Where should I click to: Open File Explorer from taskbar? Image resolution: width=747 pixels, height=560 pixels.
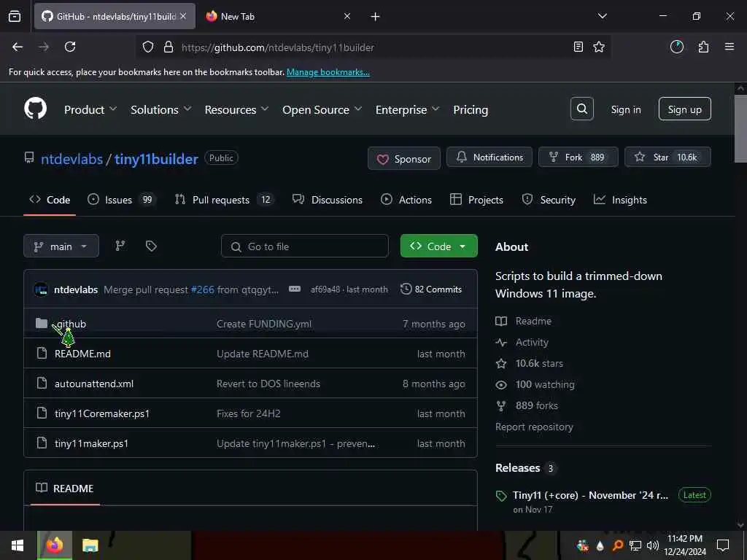tap(90, 545)
